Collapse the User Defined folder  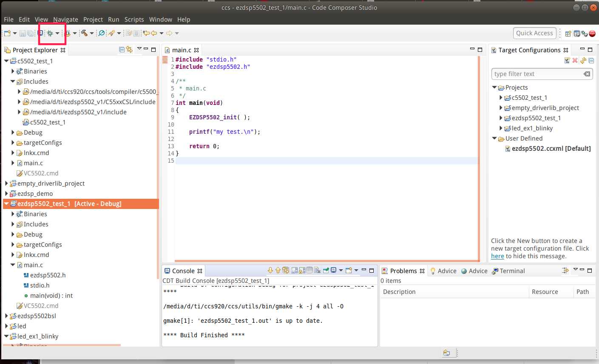click(x=494, y=138)
